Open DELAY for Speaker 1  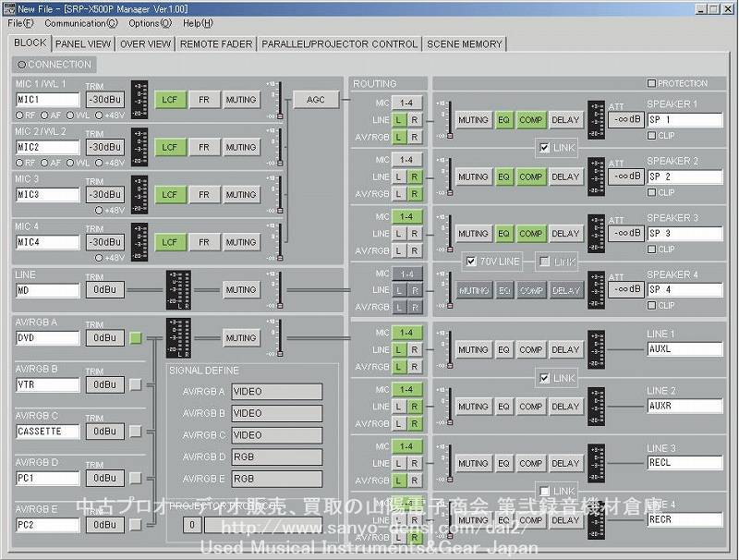point(565,120)
